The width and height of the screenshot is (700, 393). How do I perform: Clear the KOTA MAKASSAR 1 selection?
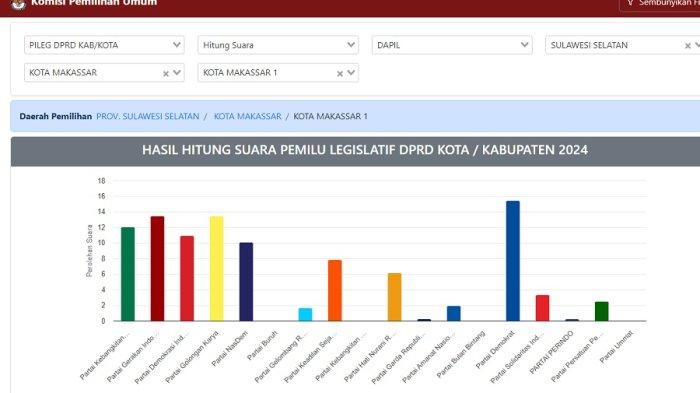340,74
